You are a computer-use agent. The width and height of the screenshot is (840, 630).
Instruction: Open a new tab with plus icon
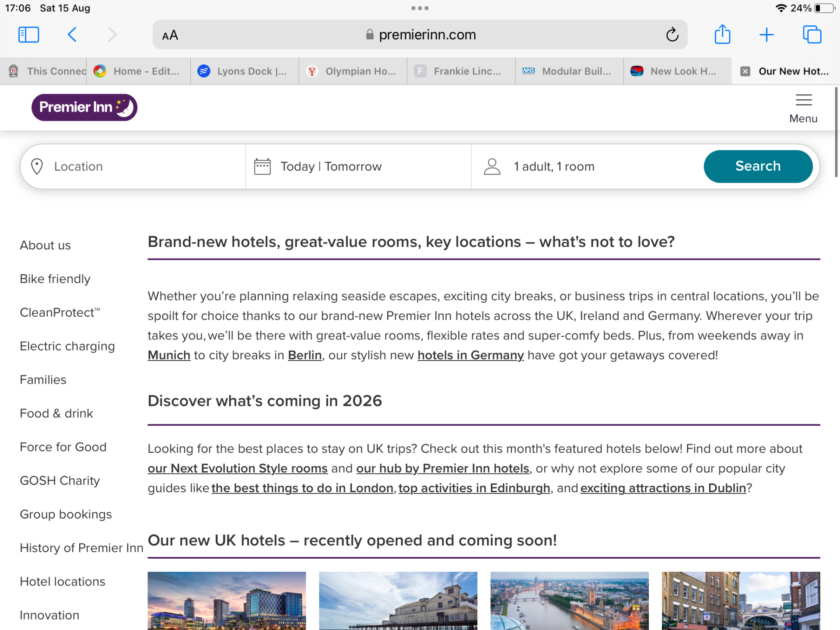(x=766, y=35)
